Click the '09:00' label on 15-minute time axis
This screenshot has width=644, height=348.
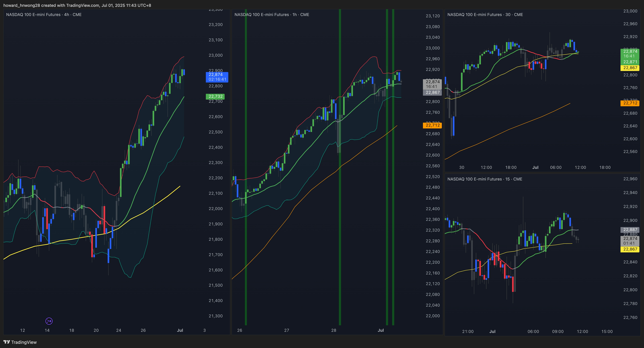click(558, 332)
